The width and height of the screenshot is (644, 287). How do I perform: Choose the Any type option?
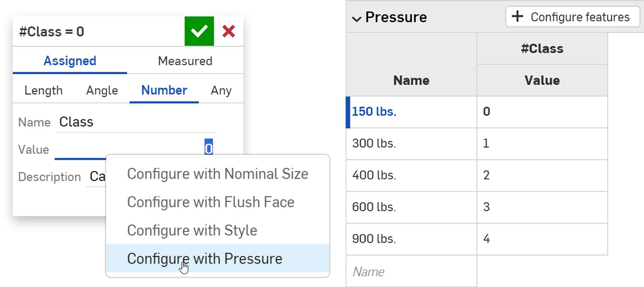click(221, 90)
